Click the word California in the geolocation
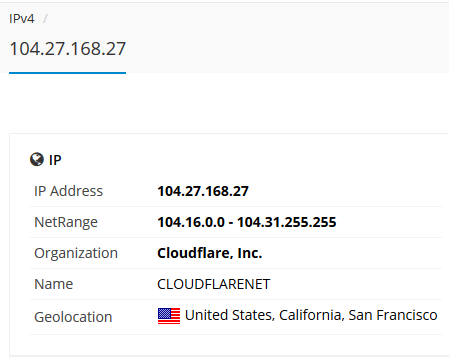The height and width of the screenshot is (362, 449). click(x=311, y=315)
